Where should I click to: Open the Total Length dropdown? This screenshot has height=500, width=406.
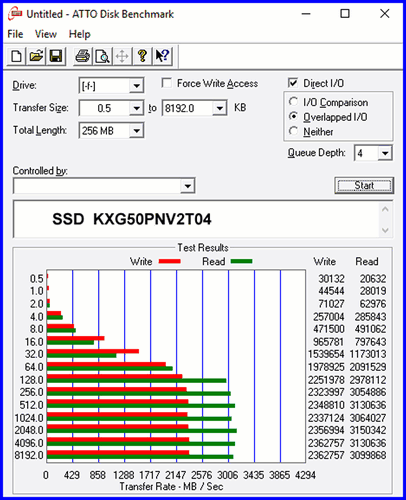click(x=136, y=130)
